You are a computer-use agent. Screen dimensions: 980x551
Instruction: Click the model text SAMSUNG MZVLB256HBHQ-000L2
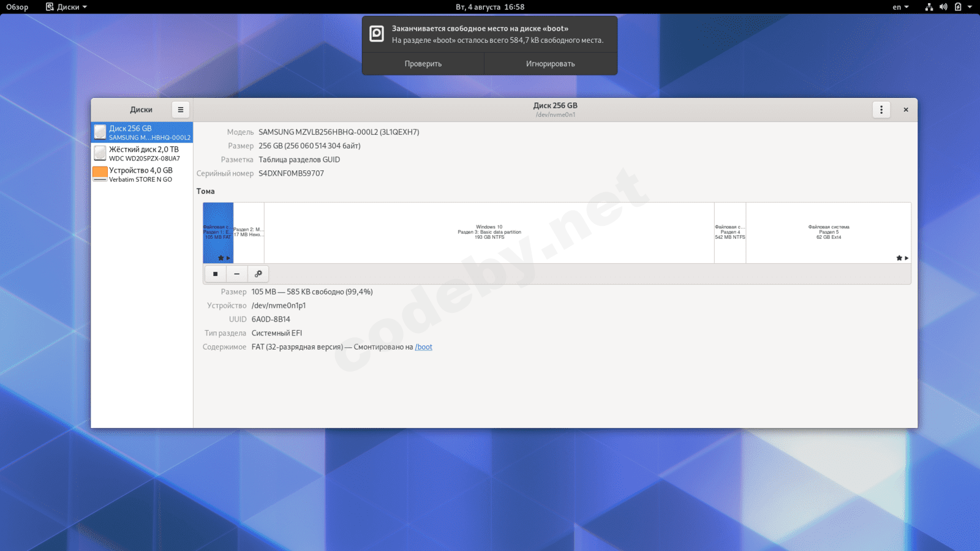point(339,132)
